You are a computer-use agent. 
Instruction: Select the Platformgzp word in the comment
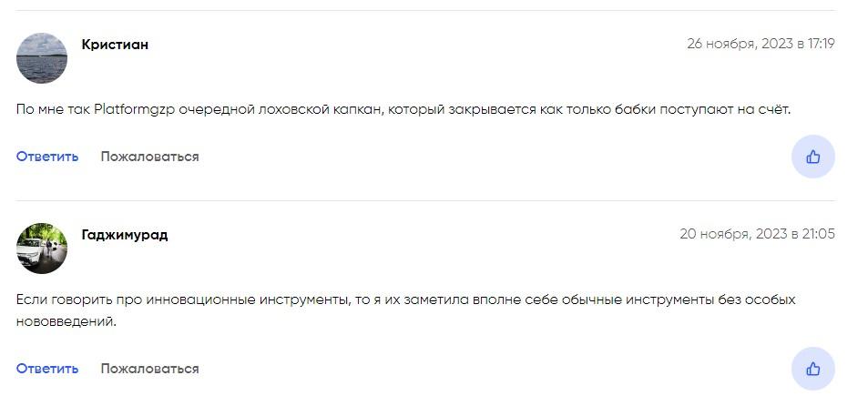click(x=135, y=109)
